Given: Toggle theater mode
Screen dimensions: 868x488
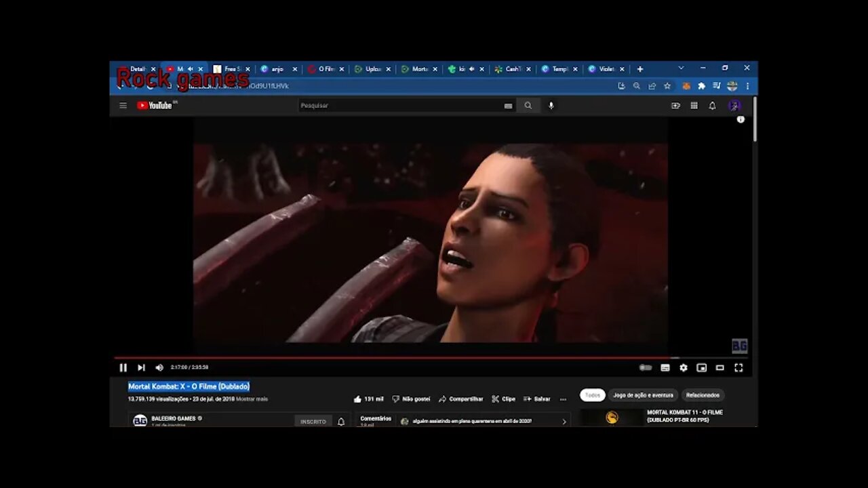Looking at the screenshot, I should 720,367.
